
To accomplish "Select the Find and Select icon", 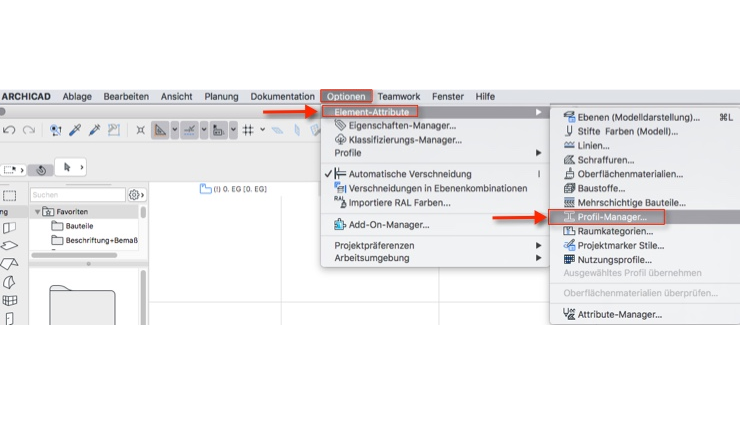I will [55, 130].
